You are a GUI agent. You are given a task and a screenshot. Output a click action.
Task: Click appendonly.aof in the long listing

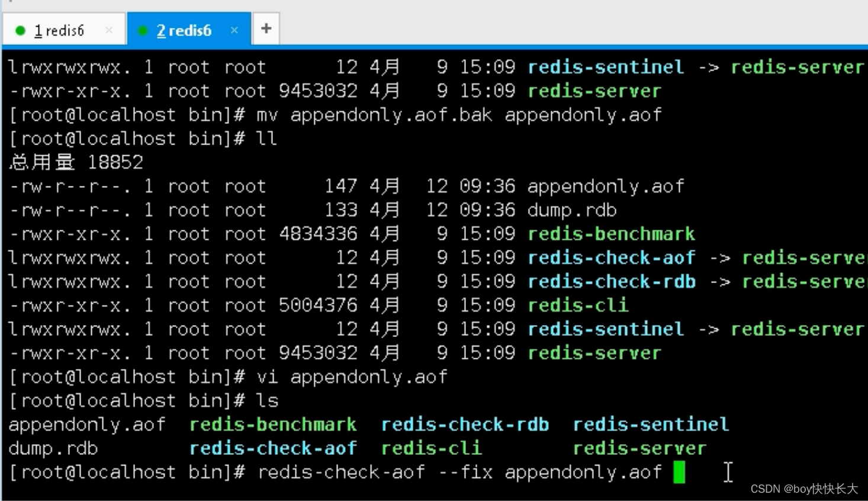click(606, 186)
